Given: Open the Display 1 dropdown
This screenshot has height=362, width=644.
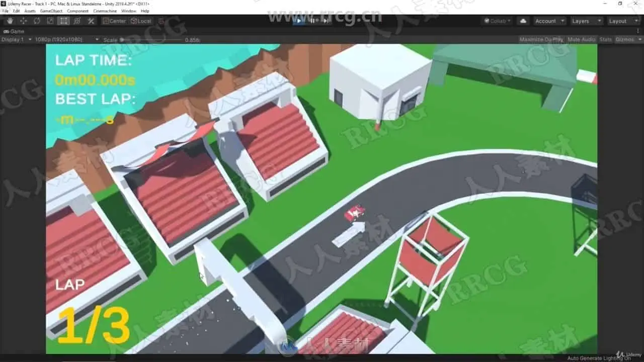Looking at the screenshot, I should click(x=17, y=39).
